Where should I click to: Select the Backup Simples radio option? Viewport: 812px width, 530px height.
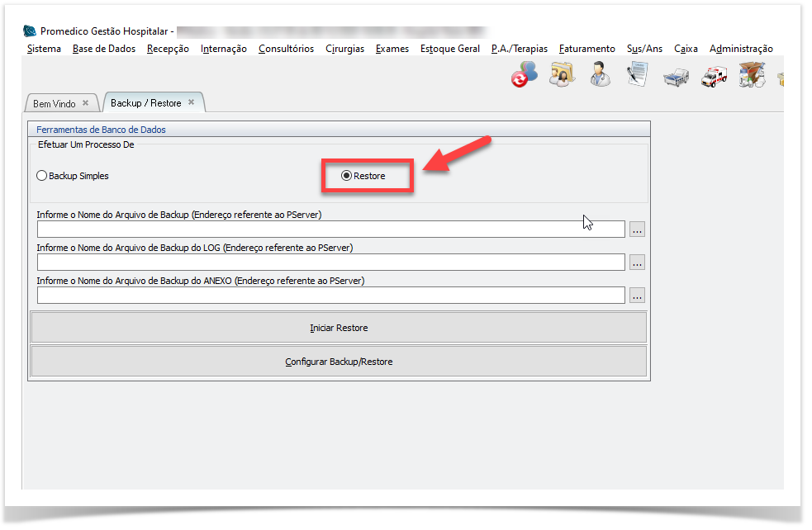coord(42,176)
